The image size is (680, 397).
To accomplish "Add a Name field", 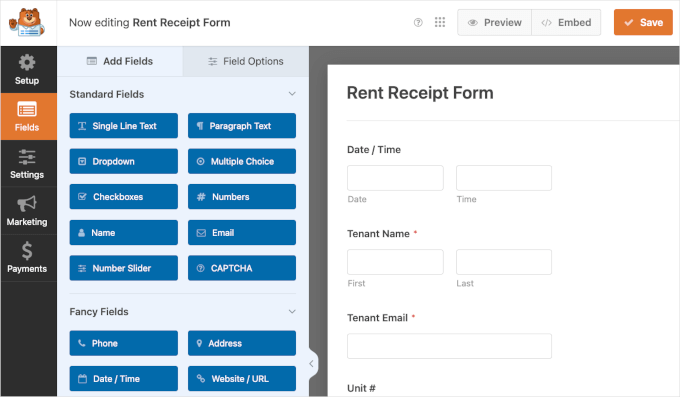I will point(124,233).
